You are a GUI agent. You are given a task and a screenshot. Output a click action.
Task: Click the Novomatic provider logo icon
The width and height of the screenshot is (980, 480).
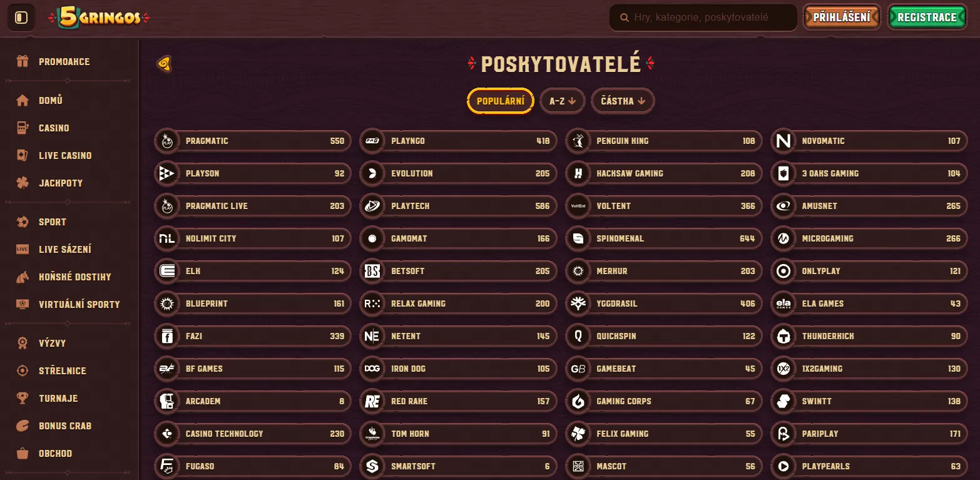pyautogui.click(x=783, y=141)
